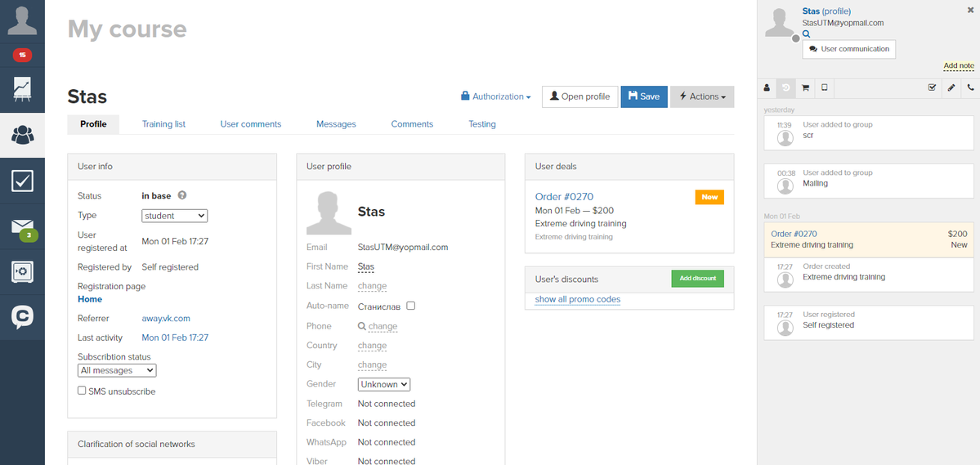Close the user side panel

970,10
